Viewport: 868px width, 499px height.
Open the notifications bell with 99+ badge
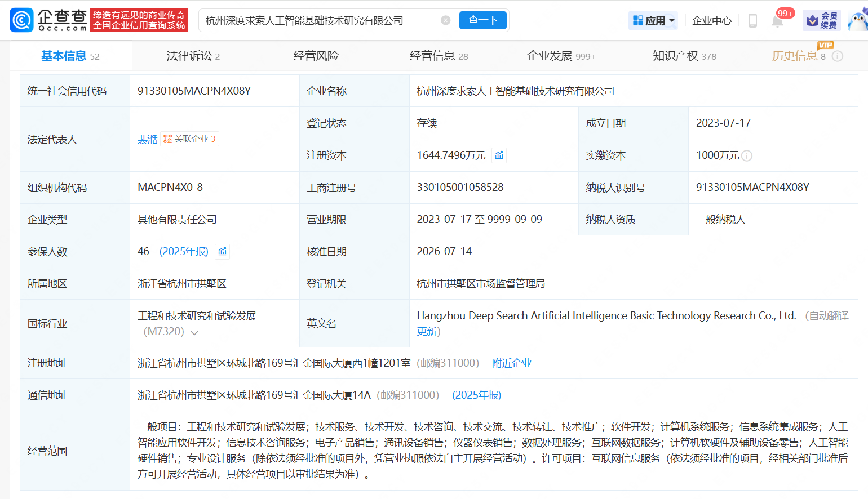coord(777,21)
